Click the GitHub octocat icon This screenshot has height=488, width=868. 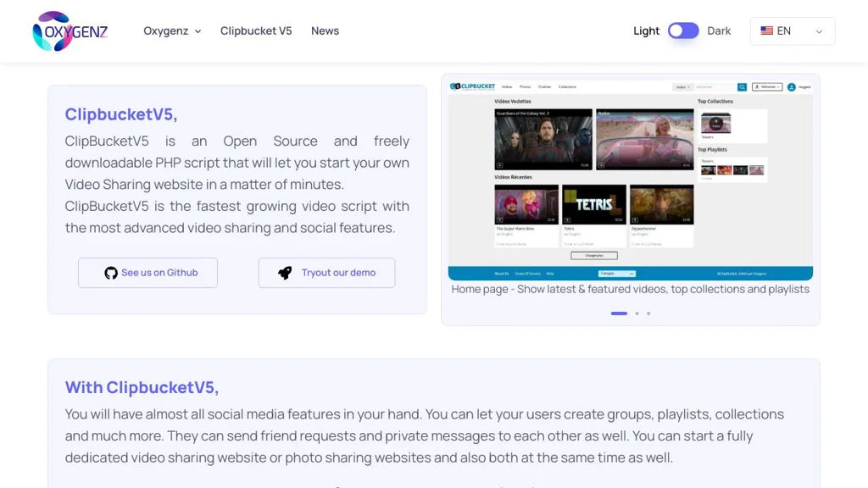111,273
